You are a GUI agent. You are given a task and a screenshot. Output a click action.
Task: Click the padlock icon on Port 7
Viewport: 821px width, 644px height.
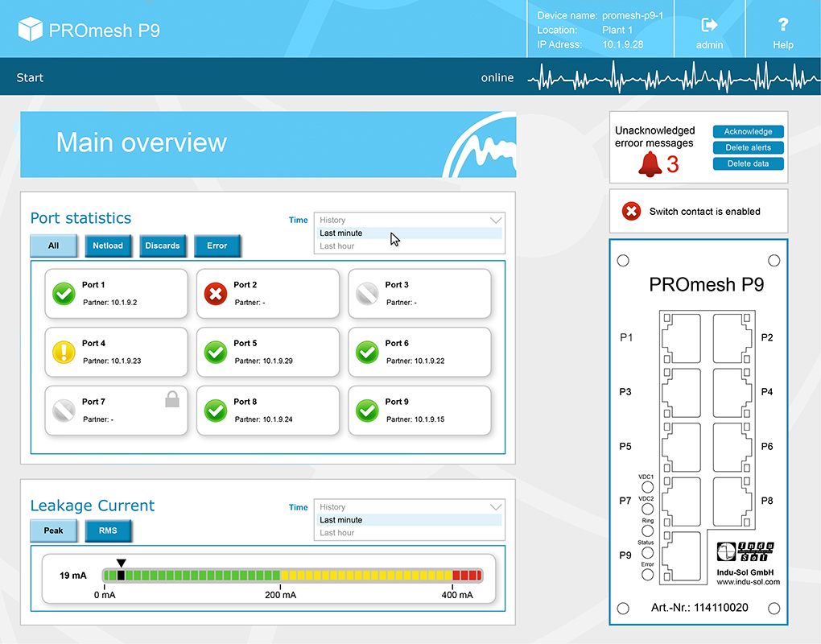coord(171,398)
